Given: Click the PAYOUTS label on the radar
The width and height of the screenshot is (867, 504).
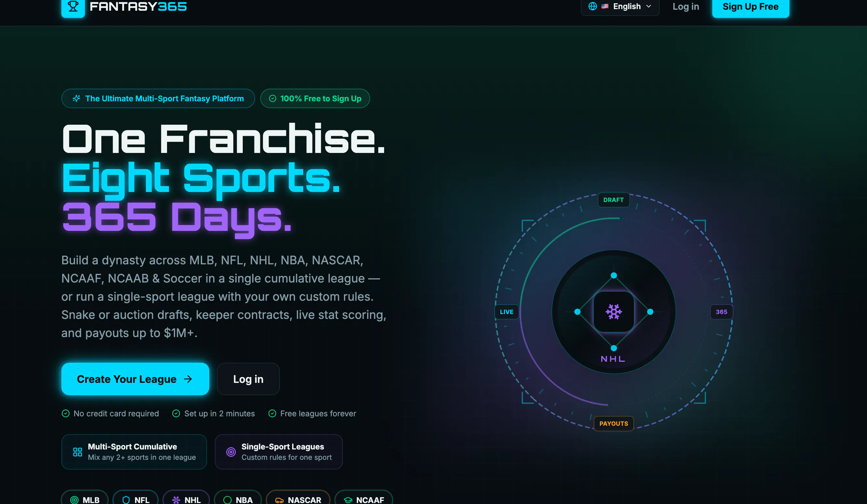Looking at the screenshot, I should point(614,423).
